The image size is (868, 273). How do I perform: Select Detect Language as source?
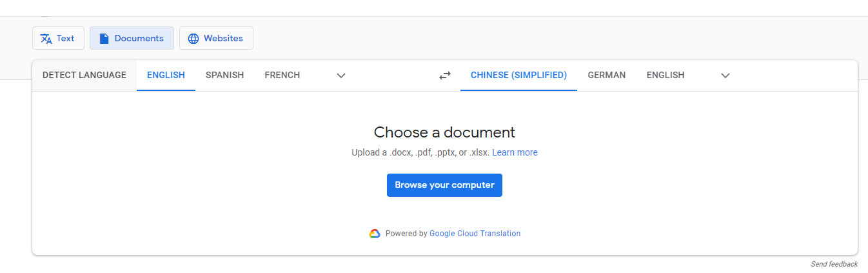(x=84, y=75)
